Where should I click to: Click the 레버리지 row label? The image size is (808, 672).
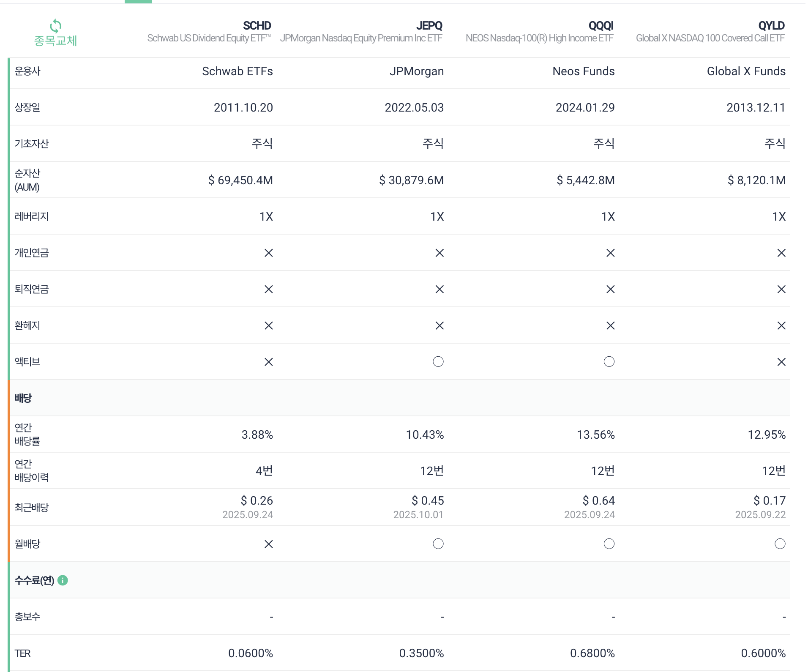[x=32, y=216]
